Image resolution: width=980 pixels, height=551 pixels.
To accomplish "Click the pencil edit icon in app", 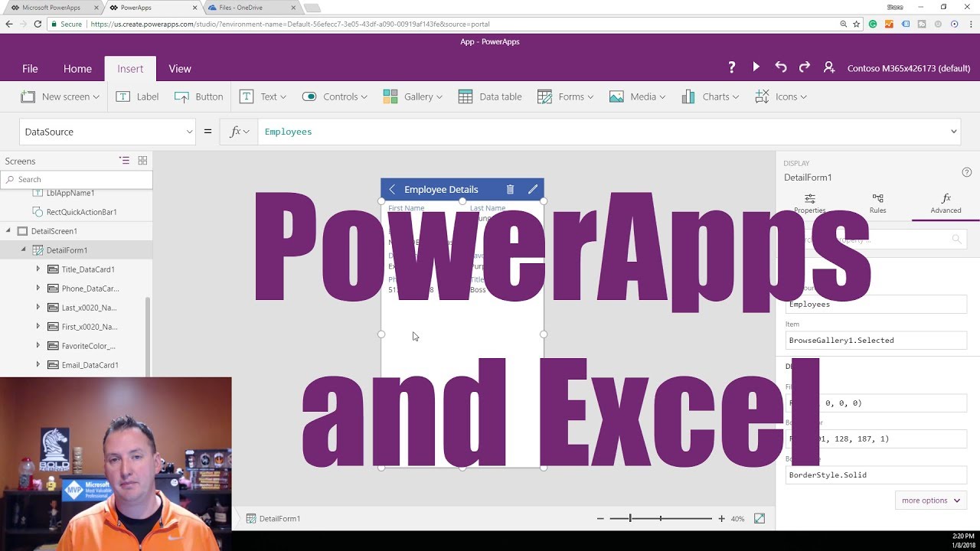I will click(x=533, y=189).
